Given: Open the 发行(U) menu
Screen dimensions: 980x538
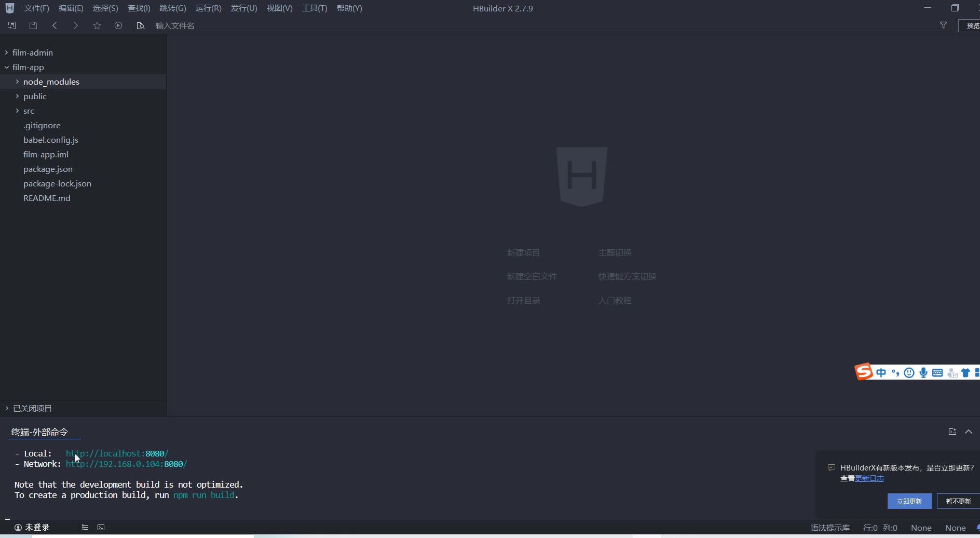Looking at the screenshot, I should point(244,8).
